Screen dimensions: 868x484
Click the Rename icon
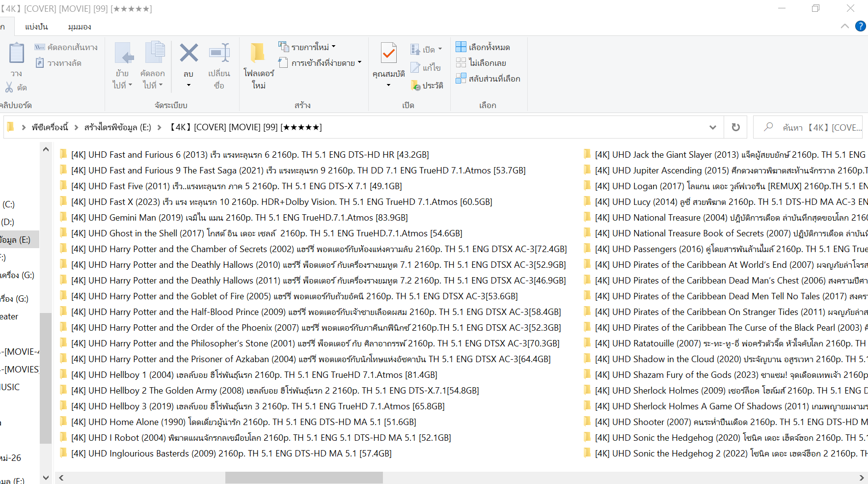219,53
